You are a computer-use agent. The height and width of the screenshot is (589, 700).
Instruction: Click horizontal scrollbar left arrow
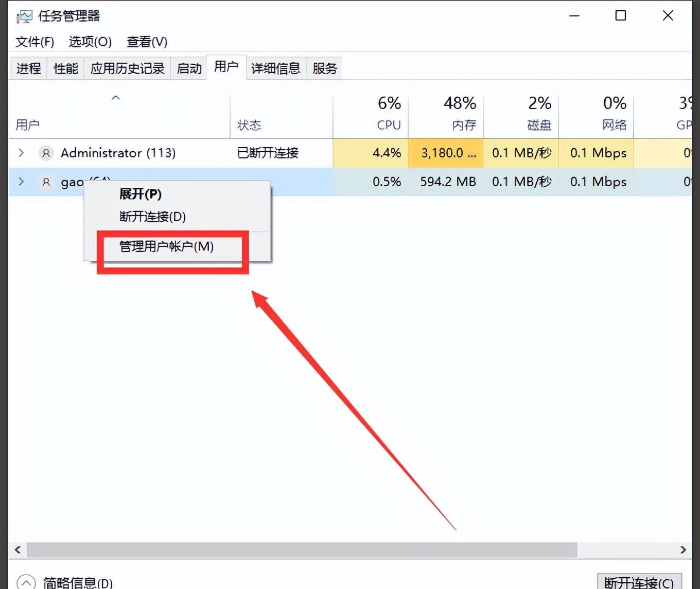click(17, 549)
